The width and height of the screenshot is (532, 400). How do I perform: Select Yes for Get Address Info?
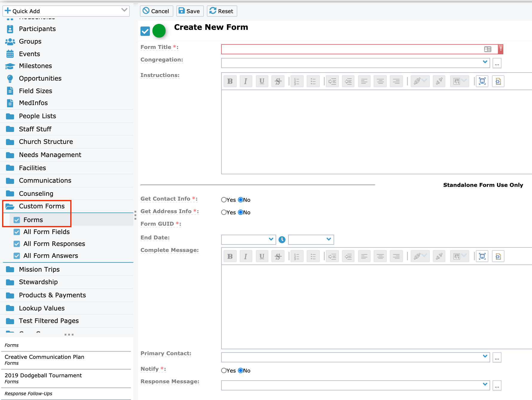point(224,212)
